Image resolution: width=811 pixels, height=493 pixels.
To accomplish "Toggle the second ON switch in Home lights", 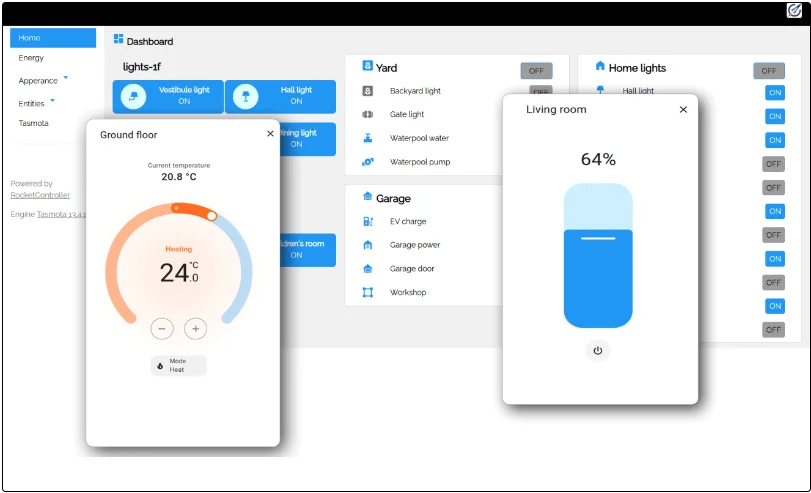I will 775,116.
